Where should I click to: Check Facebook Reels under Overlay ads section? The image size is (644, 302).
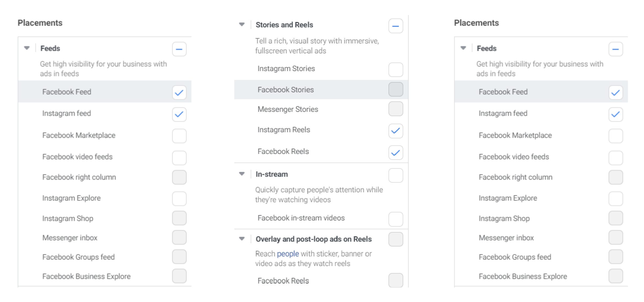click(x=395, y=280)
